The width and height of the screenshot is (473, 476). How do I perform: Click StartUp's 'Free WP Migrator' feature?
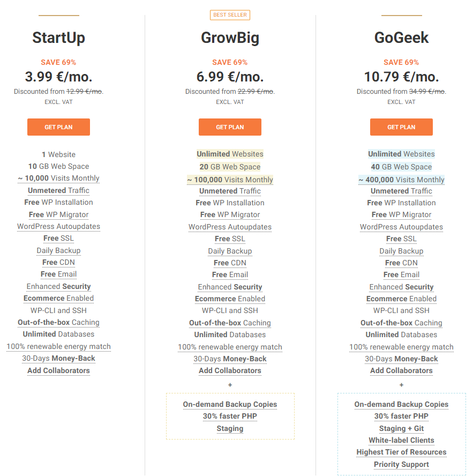point(58,214)
